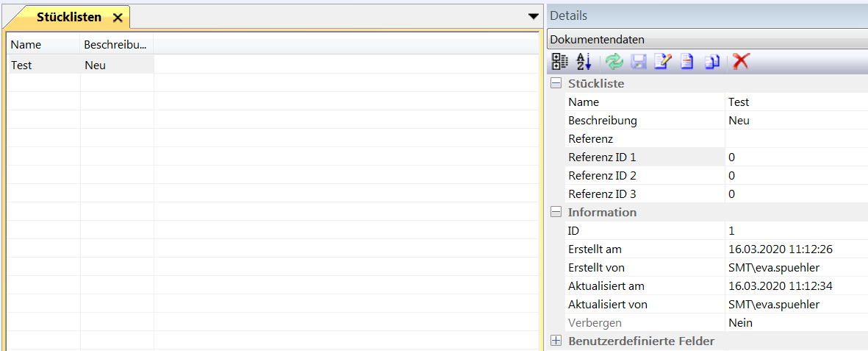Click the Dokumentendaten section header
This screenshot has height=351, width=868.
(706, 40)
